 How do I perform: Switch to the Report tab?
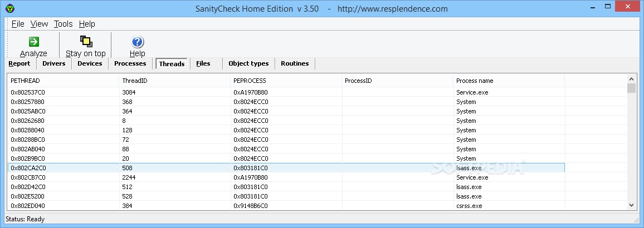tap(19, 63)
